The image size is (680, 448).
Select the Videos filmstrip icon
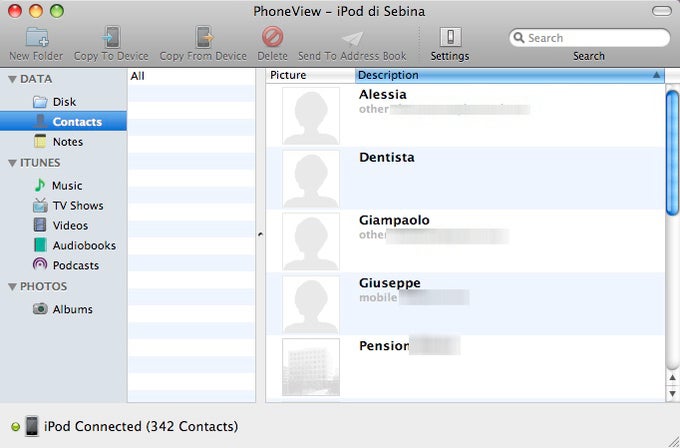tap(40, 225)
